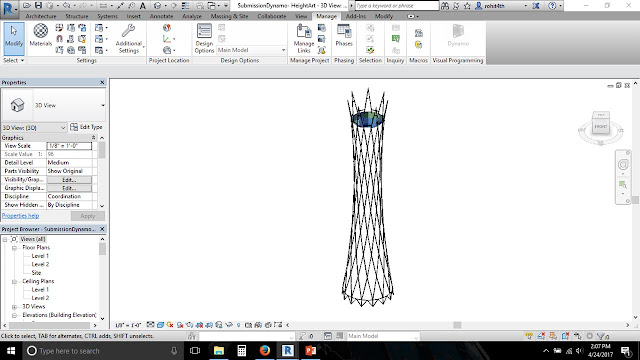Open PowerPoint from taskbar
The height and width of the screenshot is (360, 640).
311,351
